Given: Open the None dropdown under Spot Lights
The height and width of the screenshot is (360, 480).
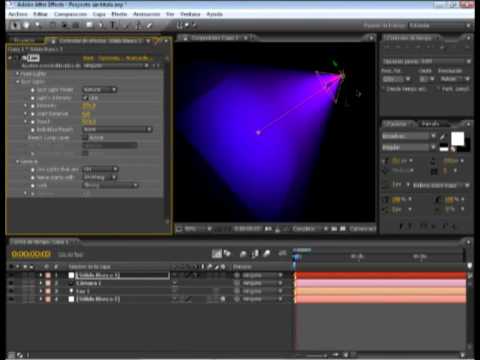Looking at the screenshot, I should (x=117, y=129).
